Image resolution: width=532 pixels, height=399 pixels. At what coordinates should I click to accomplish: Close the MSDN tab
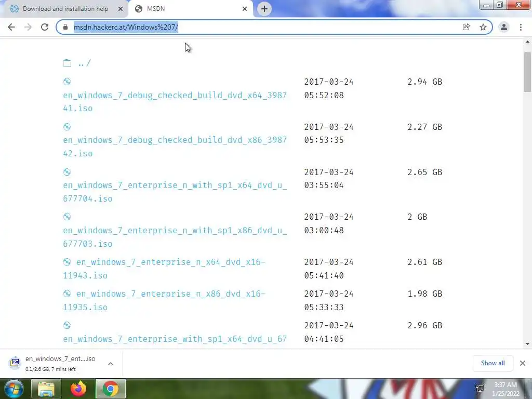[x=245, y=9]
